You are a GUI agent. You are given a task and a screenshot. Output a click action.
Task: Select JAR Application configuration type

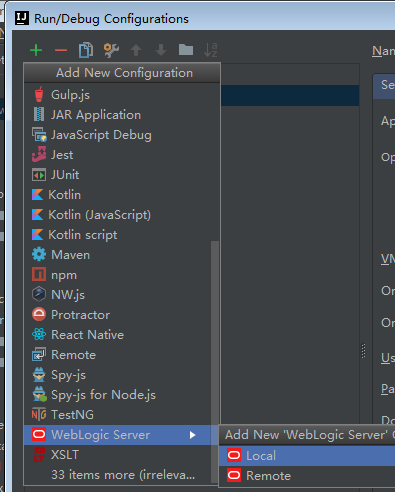[122, 115]
